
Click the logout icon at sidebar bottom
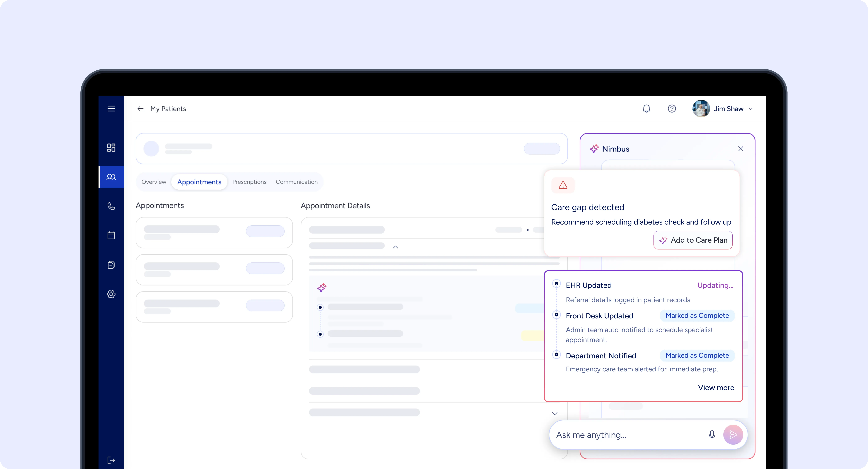pos(111,460)
